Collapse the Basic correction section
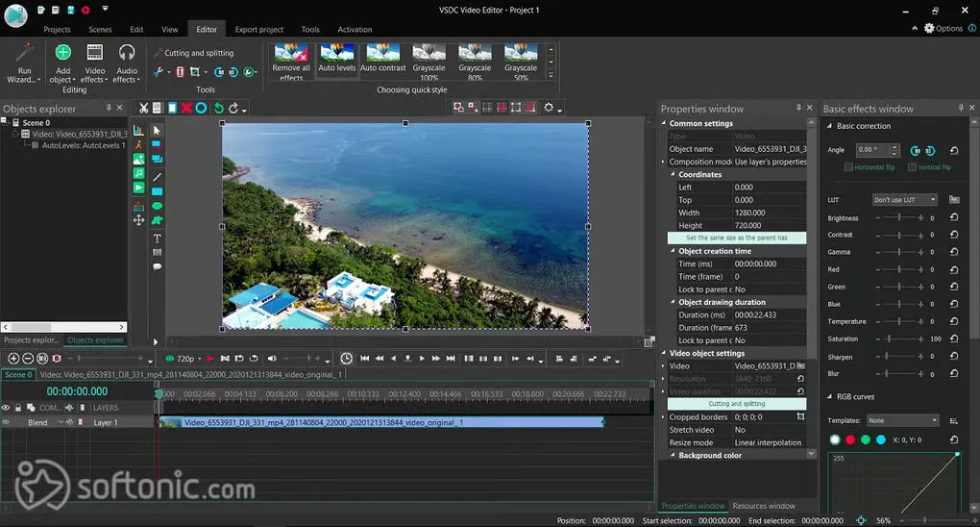This screenshot has height=527, width=980. [829, 126]
